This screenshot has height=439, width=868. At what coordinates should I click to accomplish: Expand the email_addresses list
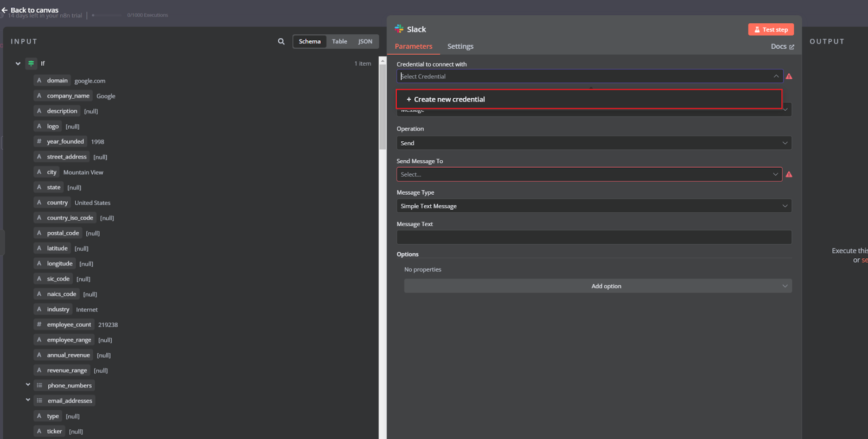[x=28, y=400]
